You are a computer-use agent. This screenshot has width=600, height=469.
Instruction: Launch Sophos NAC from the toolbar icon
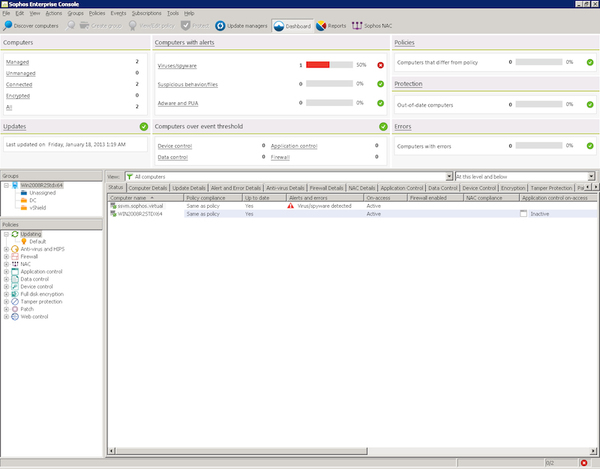click(x=357, y=26)
